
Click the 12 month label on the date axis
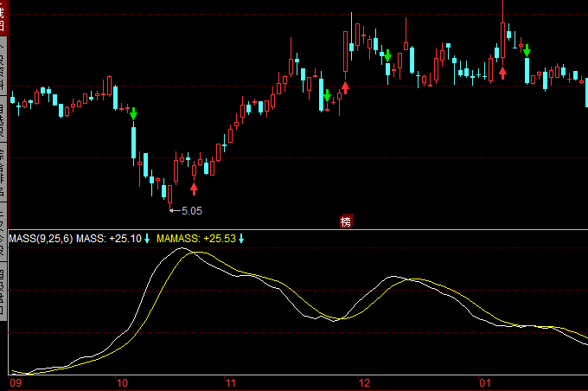tap(364, 383)
